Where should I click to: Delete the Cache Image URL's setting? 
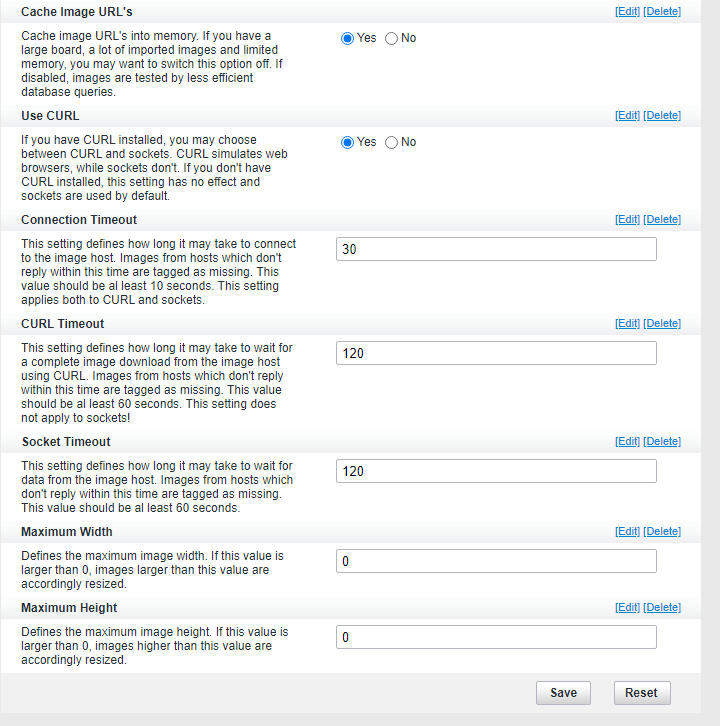pos(662,12)
